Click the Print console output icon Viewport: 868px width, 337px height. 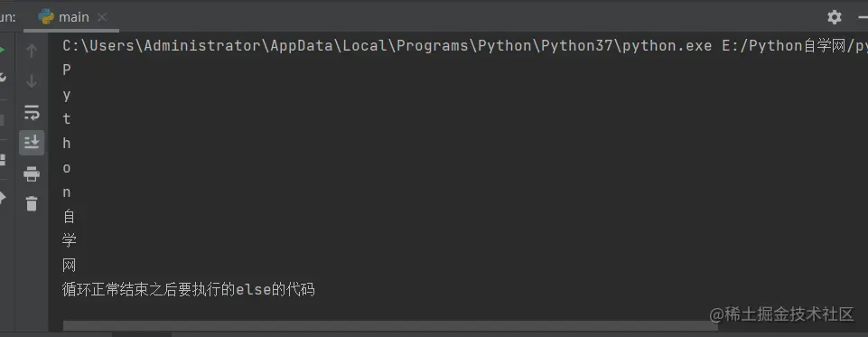tap(32, 173)
